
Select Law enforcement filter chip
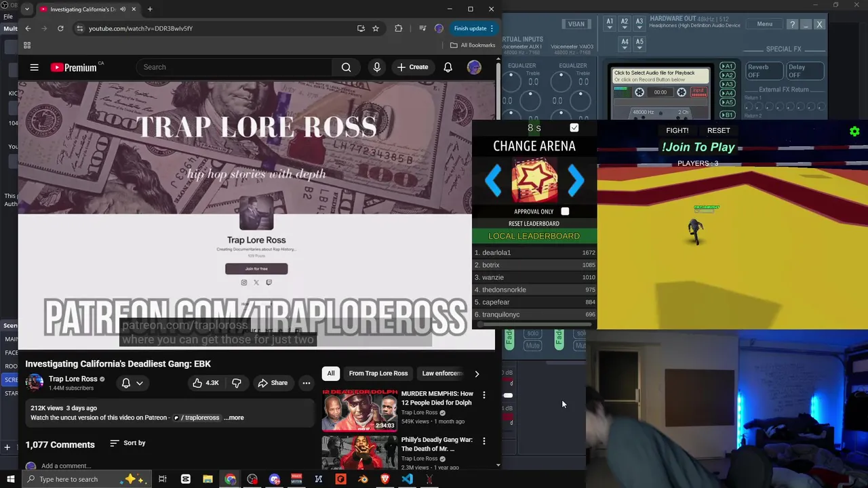click(442, 373)
